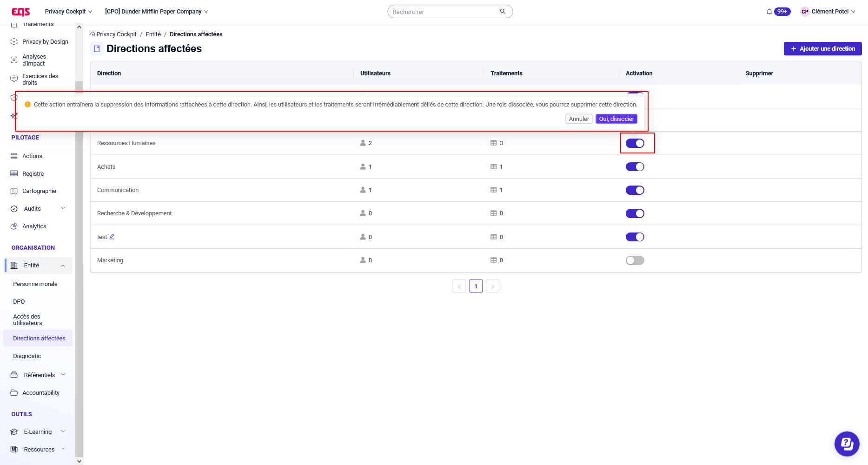Click the previous page arrow
The image size is (868, 465).
[x=459, y=286]
